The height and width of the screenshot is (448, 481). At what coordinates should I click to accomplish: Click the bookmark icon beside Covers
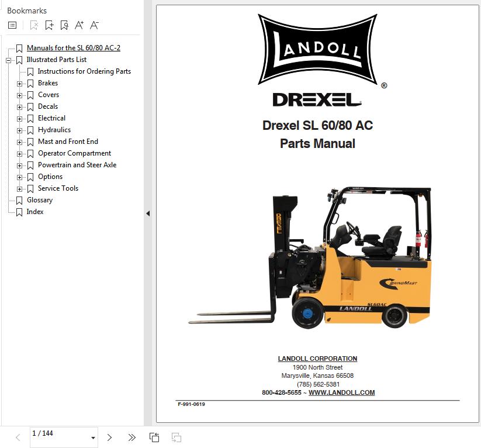coord(30,95)
